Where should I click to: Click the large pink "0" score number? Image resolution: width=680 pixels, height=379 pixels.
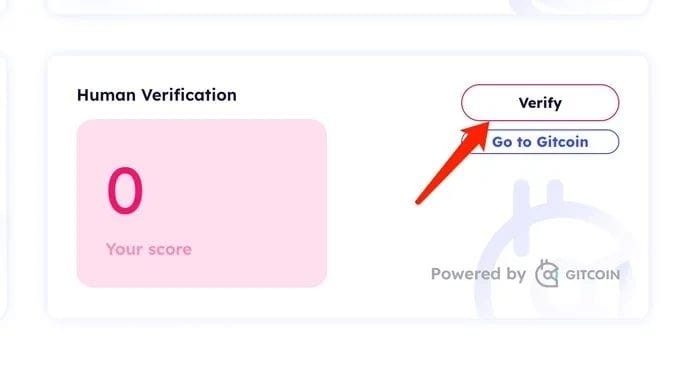point(125,191)
